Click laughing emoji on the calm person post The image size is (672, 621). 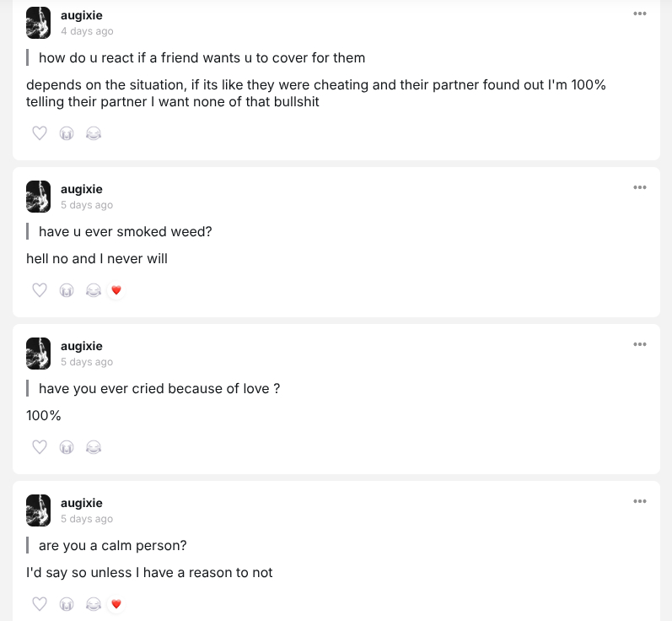[x=94, y=604]
